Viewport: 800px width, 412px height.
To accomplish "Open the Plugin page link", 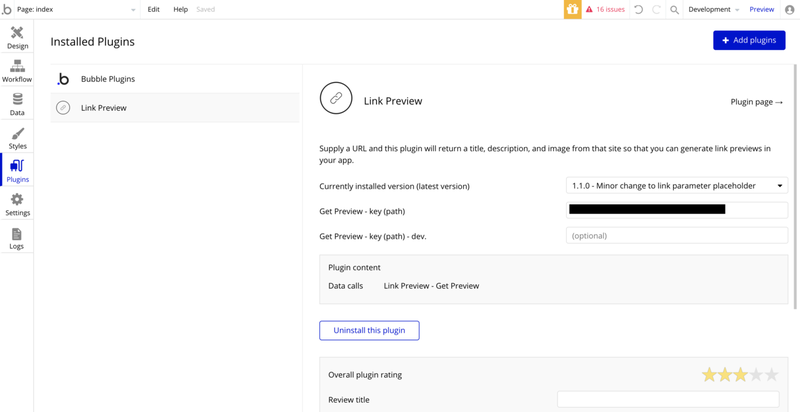I will click(757, 101).
